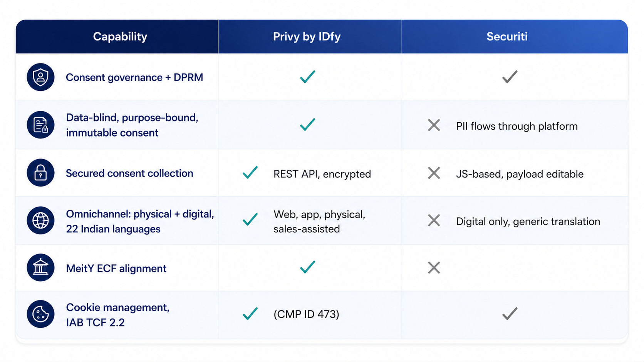Click the X mark beside PII flows through platform

[x=434, y=125]
